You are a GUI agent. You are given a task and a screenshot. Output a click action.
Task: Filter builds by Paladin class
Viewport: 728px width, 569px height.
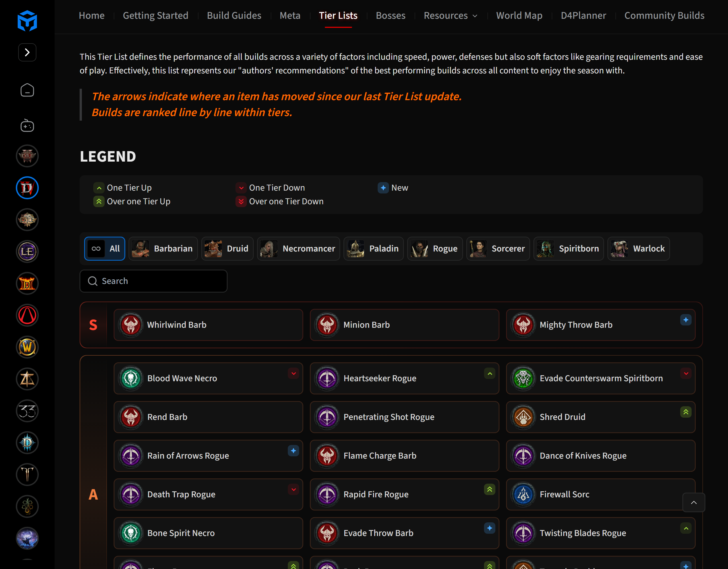coord(374,248)
